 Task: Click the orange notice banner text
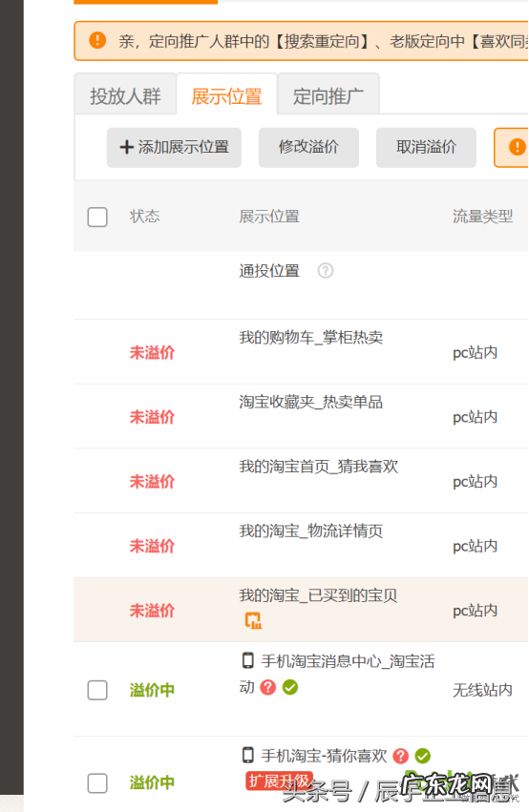tap(324, 41)
